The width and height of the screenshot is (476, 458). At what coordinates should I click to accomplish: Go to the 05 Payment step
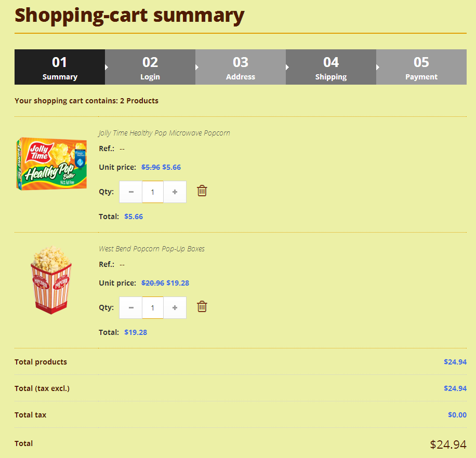(421, 67)
